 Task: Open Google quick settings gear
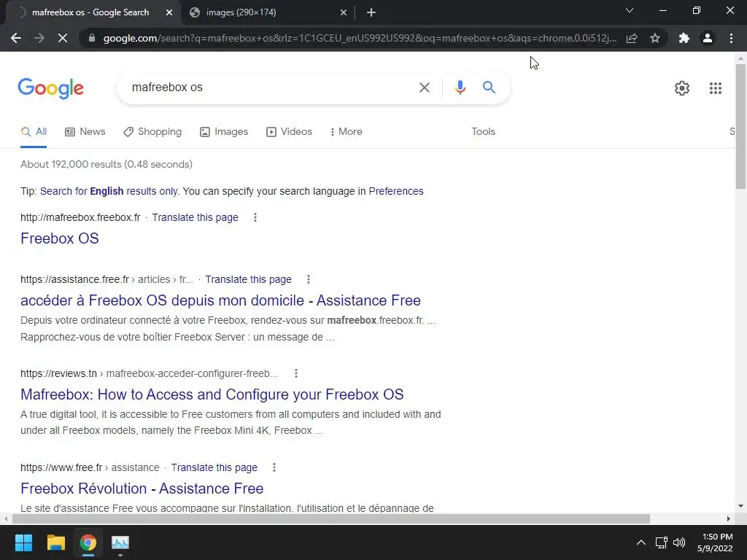(x=682, y=88)
